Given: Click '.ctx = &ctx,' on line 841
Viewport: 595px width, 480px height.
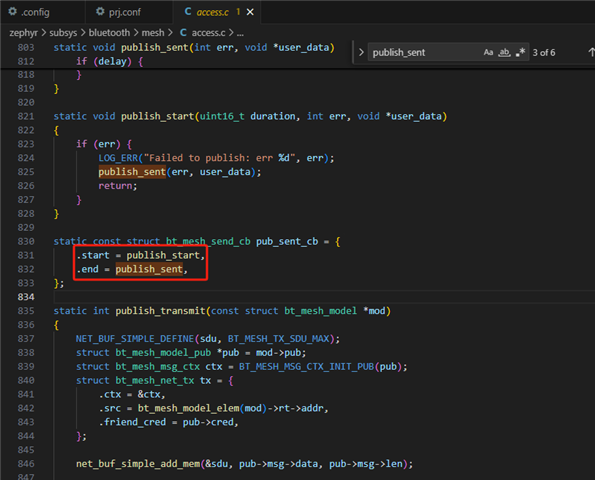Looking at the screenshot, I should point(132,395).
